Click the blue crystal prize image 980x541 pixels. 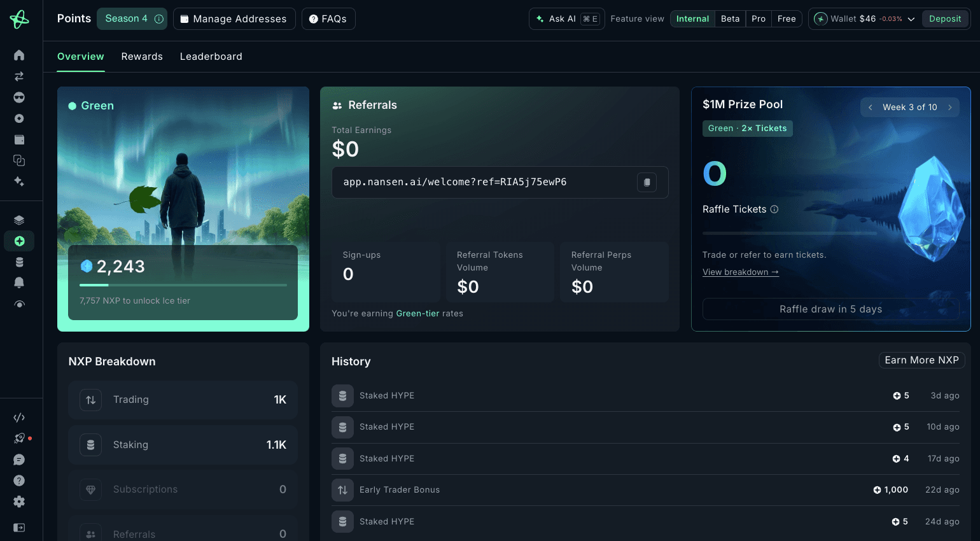click(x=931, y=209)
